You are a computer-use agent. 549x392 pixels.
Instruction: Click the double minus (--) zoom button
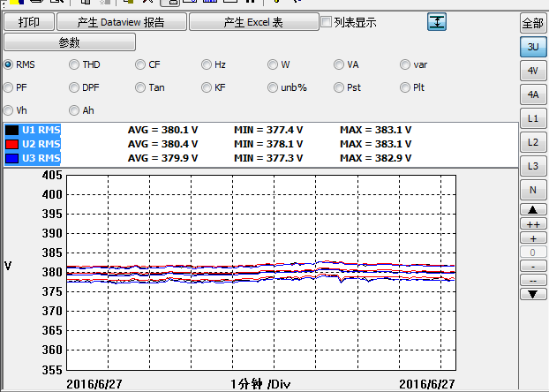pos(532,280)
